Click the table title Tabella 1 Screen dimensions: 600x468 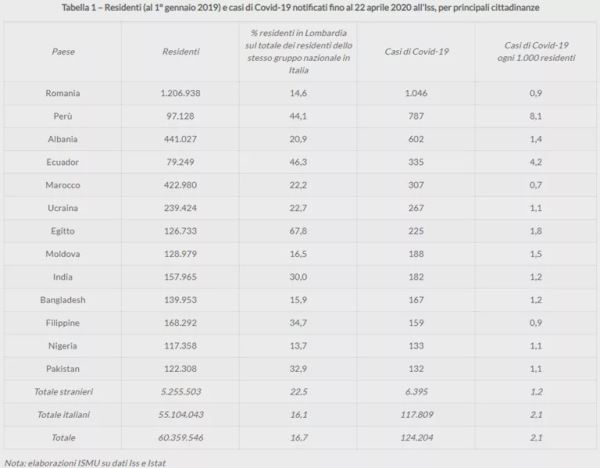(x=300, y=7)
